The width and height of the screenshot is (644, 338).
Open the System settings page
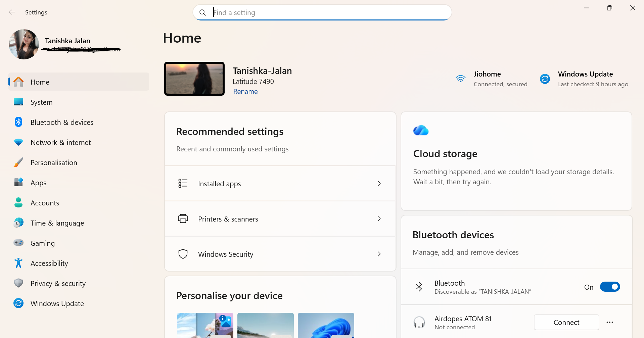79,102
